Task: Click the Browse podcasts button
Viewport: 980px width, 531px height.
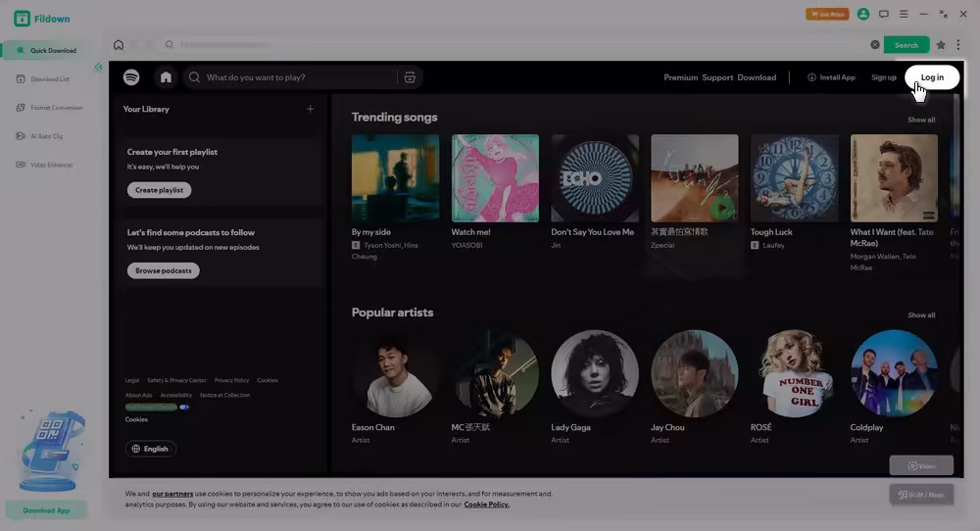Action: point(163,270)
